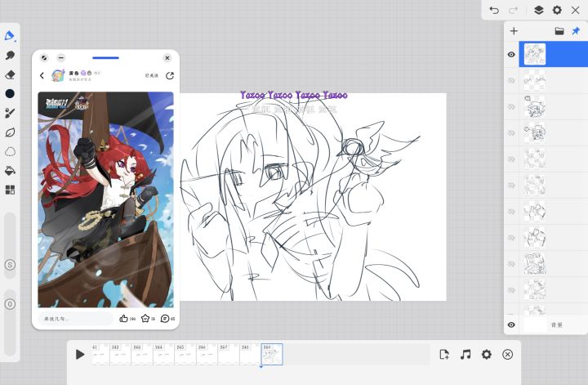Select the Smudge tool below pen
The width and height of the screenshot is (588, 385).
(x=10, y=55)
